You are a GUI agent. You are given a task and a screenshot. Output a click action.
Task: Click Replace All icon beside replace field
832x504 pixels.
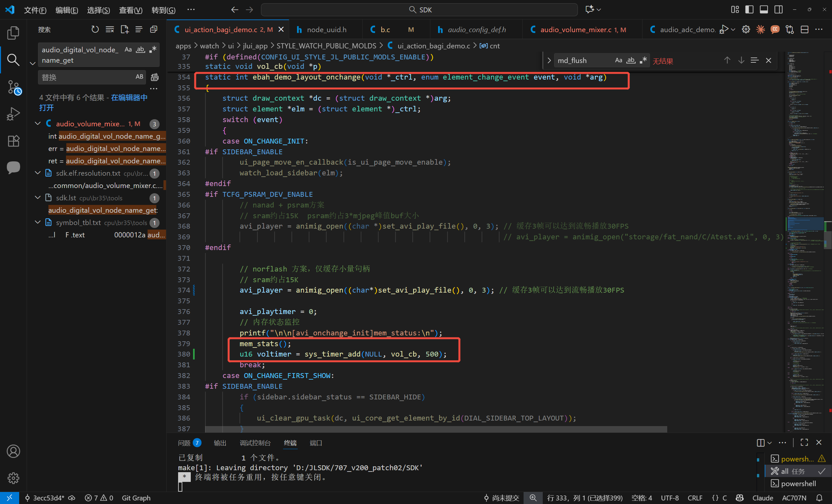pyautogui.click(x=154, y=77)
